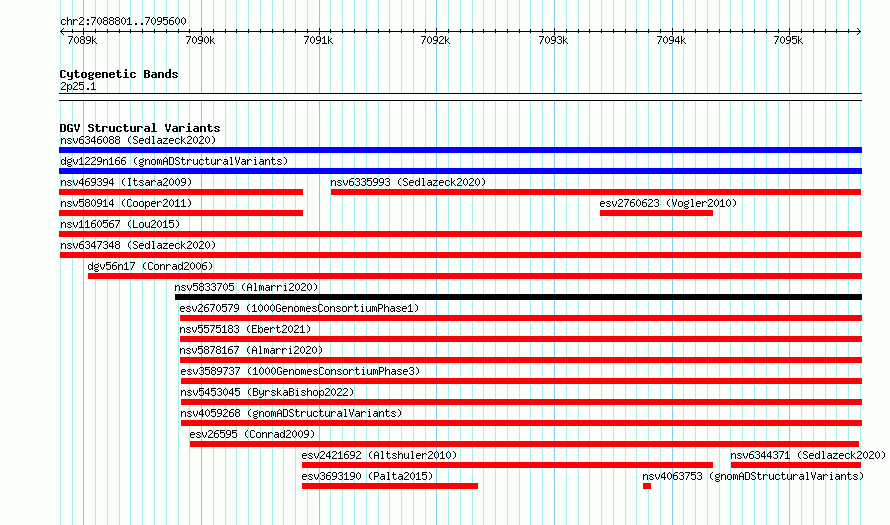Click the 7093k ruler tick label
The height and width of the screenshot is (525, 890).
[x=553, y=40]
